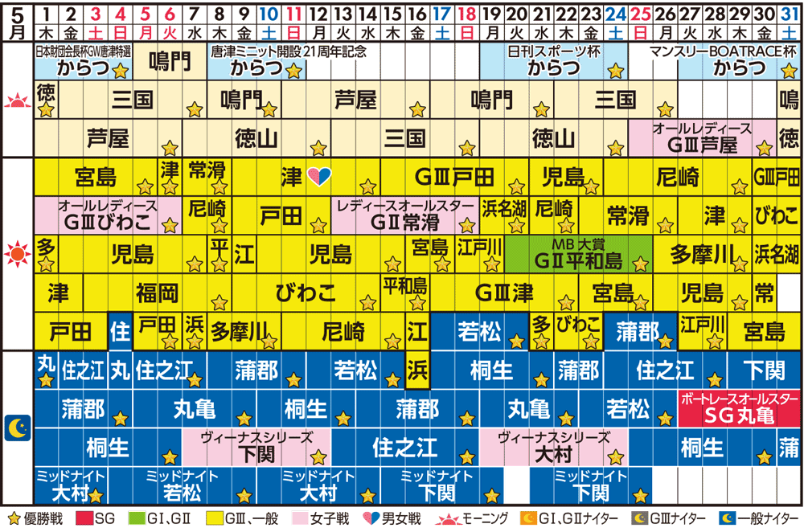Click the 優勝戦 legend label
804x532 pixels.
pyautogui.click(x=43, y=518)
